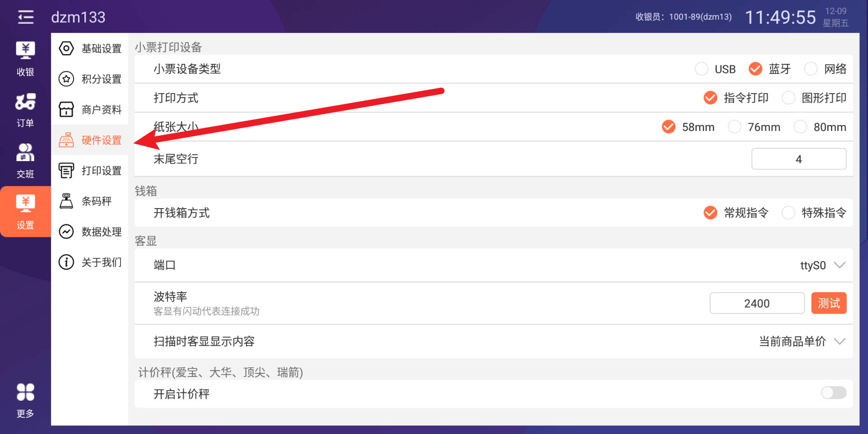Click the 基础设置 hexagon icon
This screenshot has height=434, width=868.
click(x=66, y=48)
